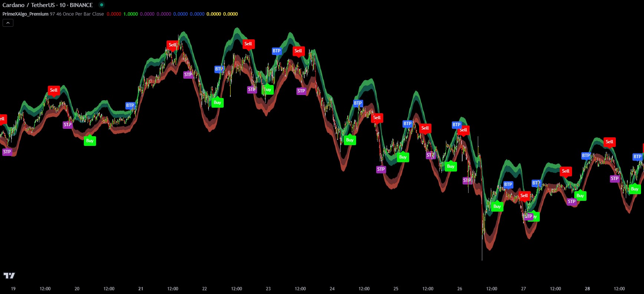Click the red Sell label on day 28
644x294 pixels.
point(609,142)
